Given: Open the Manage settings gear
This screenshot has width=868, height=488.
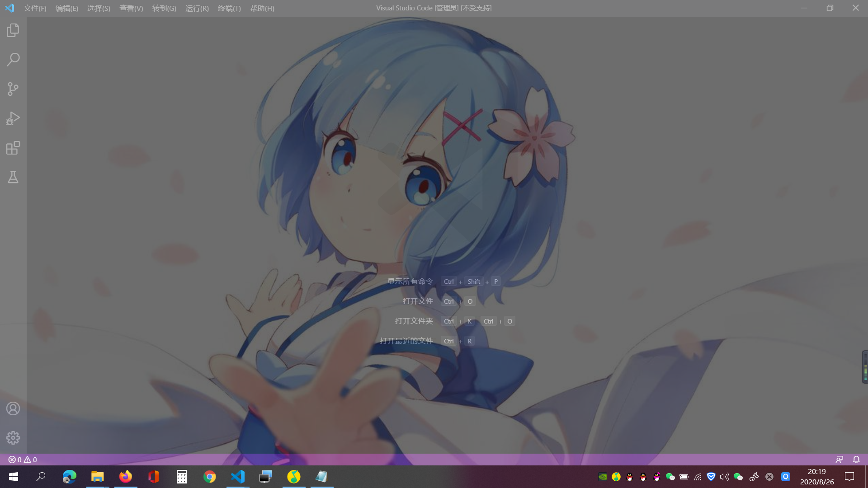Looking at the screenshot, I should pyautogui.click(x=13, y=437).
